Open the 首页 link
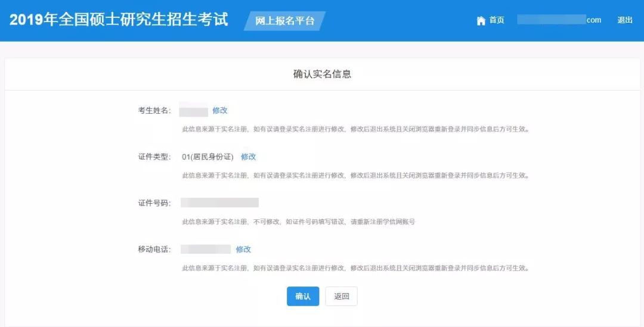The image size is (644, 327). tap(496, 20)
